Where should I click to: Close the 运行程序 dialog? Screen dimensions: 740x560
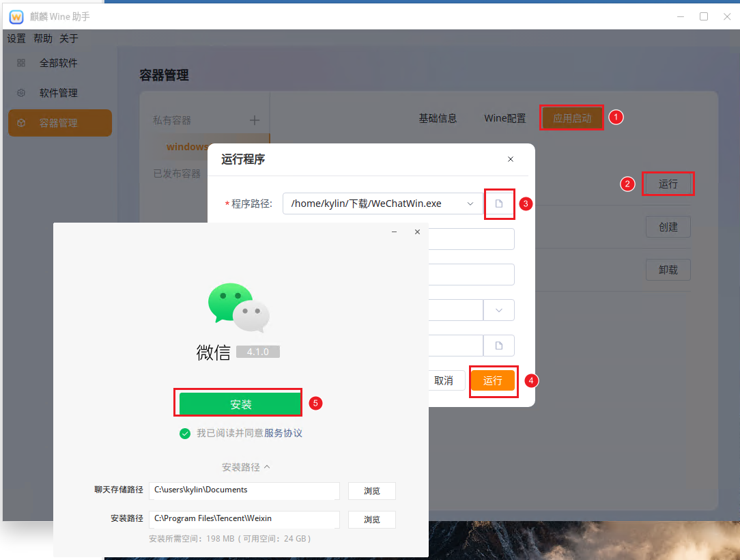click(511, 159)
